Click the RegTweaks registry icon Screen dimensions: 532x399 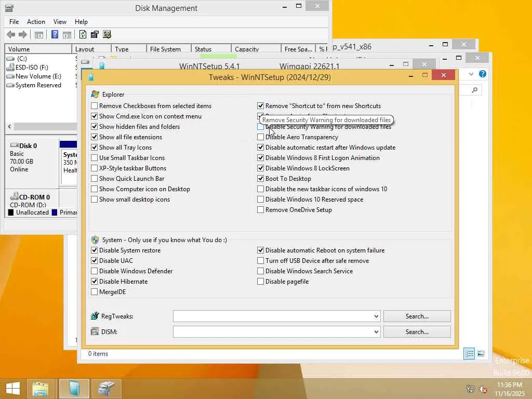(x=95, y=316)
